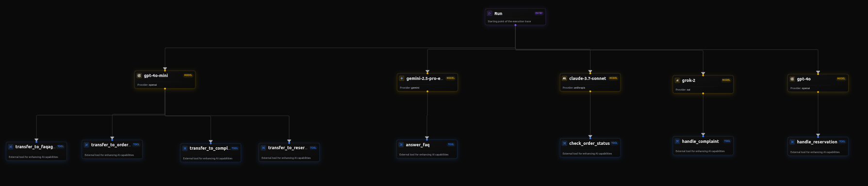Select the gpt-4o-mini model name
This screenshot has height=186, width=868.
coord(156,76)
